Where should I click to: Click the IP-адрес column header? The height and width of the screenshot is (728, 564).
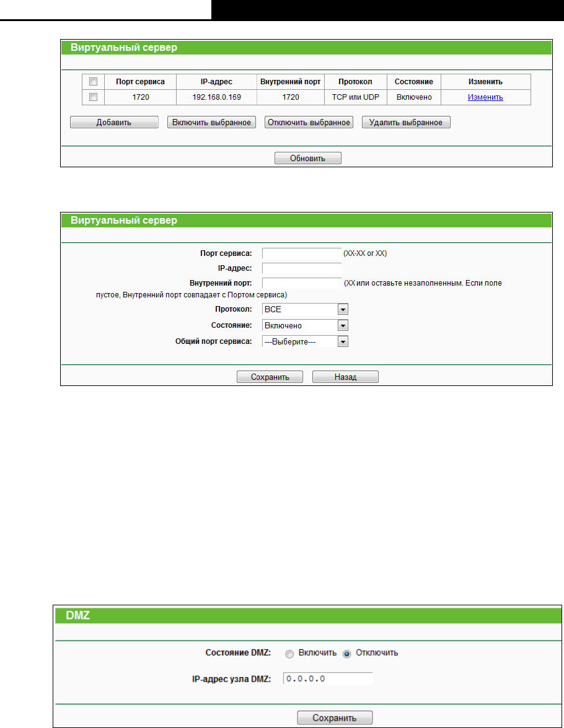pyautogui.click(x=216, y=82)
